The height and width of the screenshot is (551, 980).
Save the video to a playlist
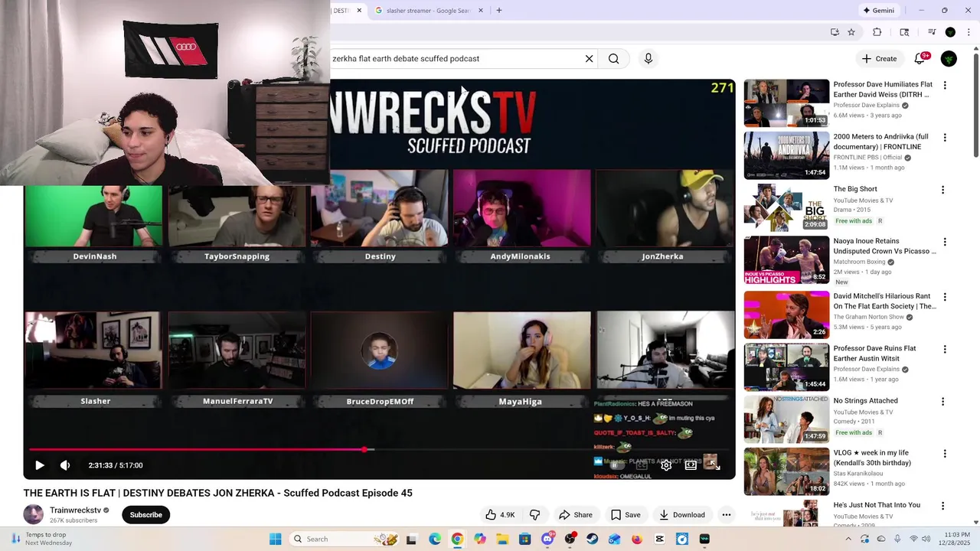626,515
